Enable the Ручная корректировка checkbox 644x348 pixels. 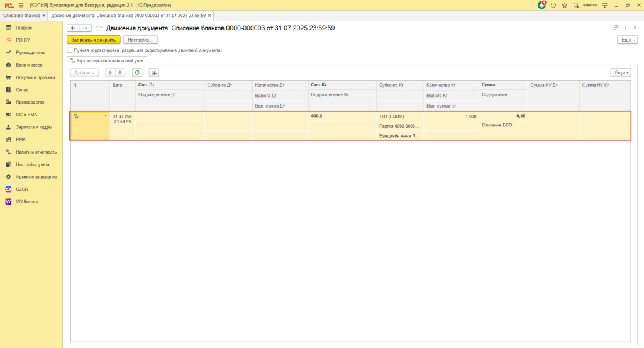point(69,50)
